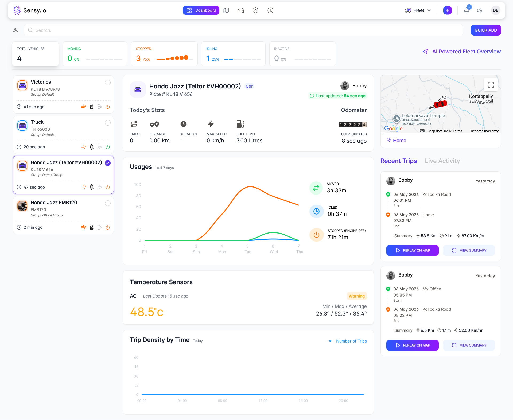Replay the My Office trip on map
This screenshot has width=513, height=420.
[x=412, y=345]
